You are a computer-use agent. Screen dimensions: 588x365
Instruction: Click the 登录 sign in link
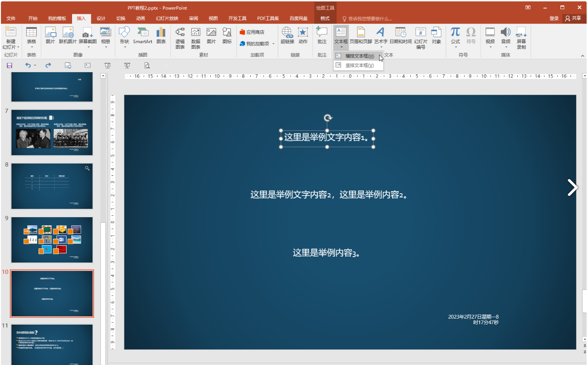tap(554, 18)
